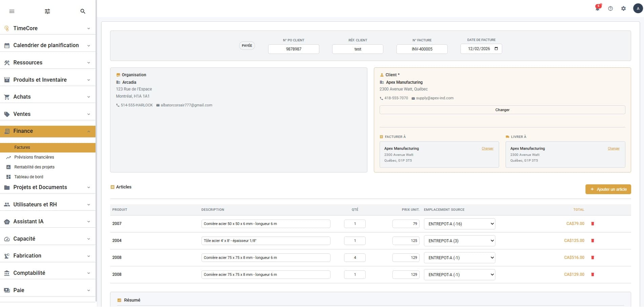Click the Calendrier de planification calendar icon
This screenshot has width=644, height=307.
point(7,45)
